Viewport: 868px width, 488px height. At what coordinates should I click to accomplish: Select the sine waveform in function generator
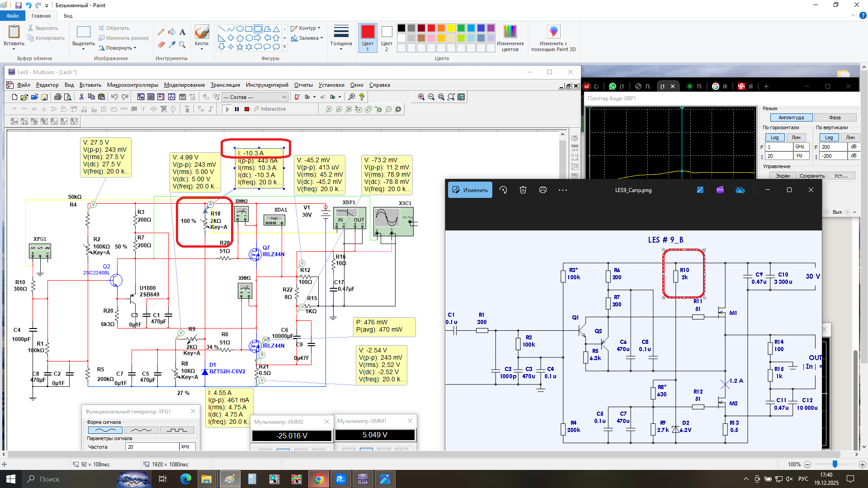click(105, 430)
